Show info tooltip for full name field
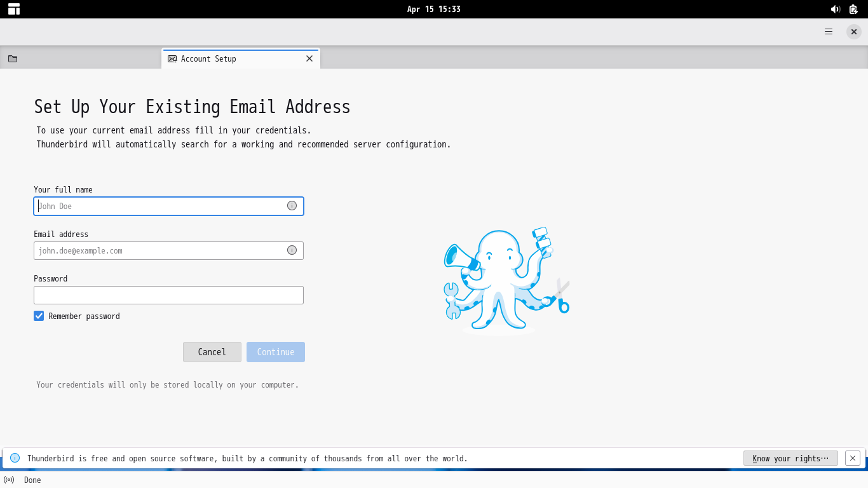The height and width of the screenshot is (488, 868). point(292,206)
